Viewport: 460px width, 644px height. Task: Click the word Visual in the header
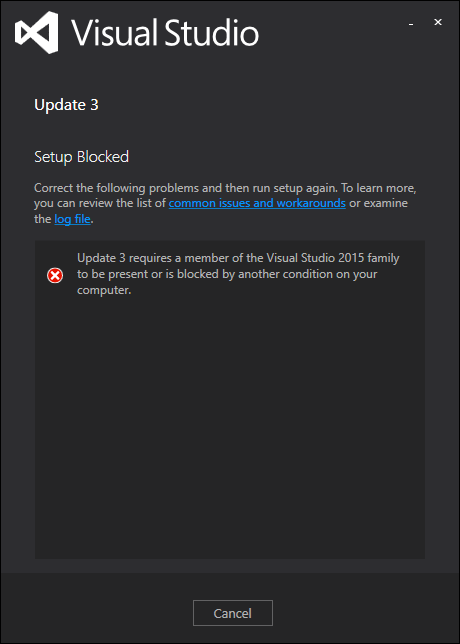coord(116,32)
